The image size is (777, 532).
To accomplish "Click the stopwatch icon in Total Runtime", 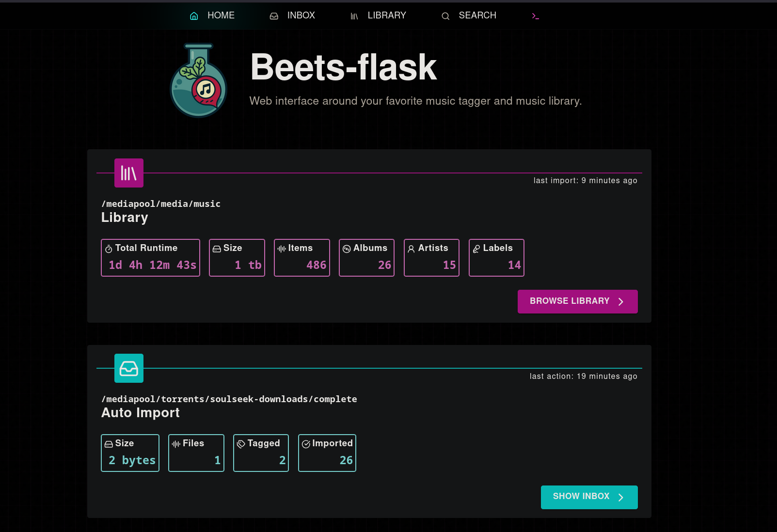I will tap(108, 249).
